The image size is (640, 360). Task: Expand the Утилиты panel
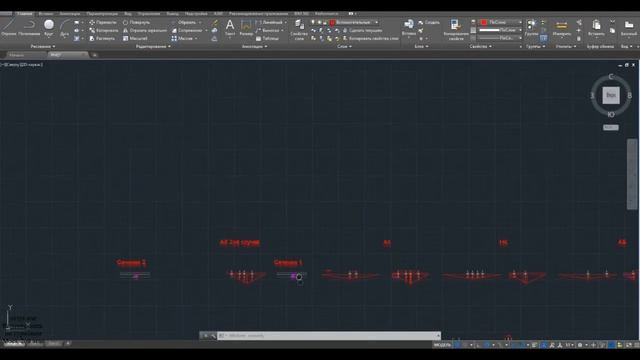[566, 47]
